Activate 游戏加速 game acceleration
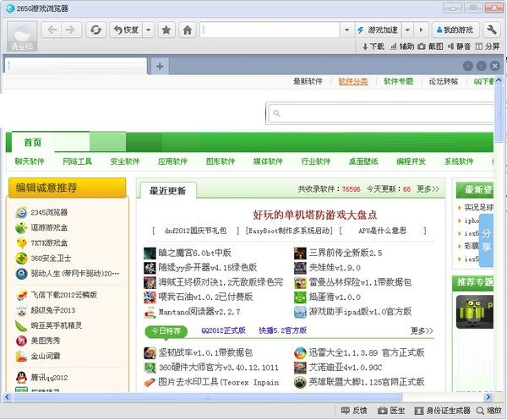This screenshot has height=420, width=507. 378,30
